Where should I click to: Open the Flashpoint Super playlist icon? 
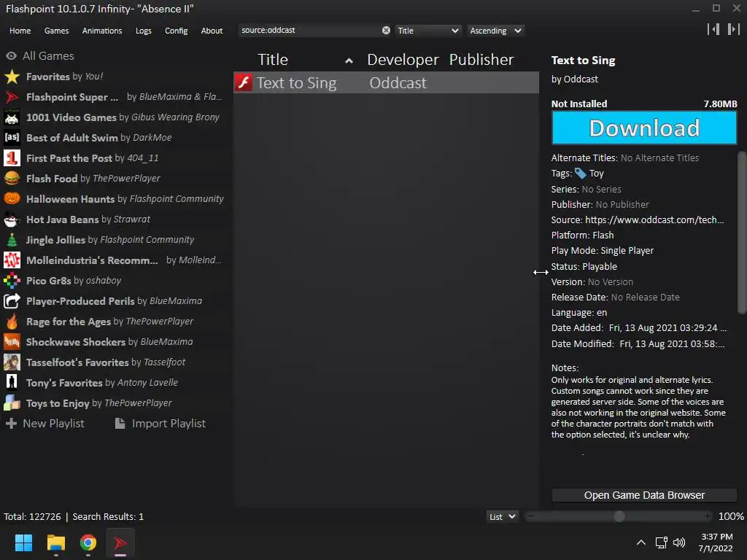pos(12,97)
